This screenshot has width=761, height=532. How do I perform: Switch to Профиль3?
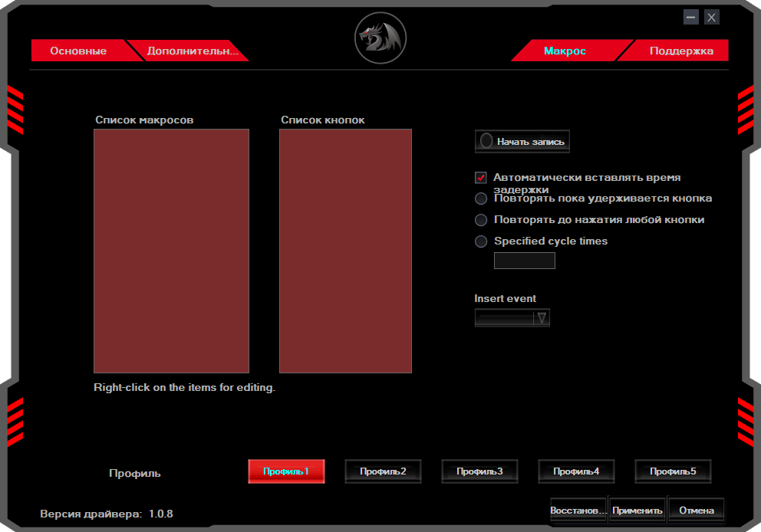pyautogui.click(x=479, y=471)
